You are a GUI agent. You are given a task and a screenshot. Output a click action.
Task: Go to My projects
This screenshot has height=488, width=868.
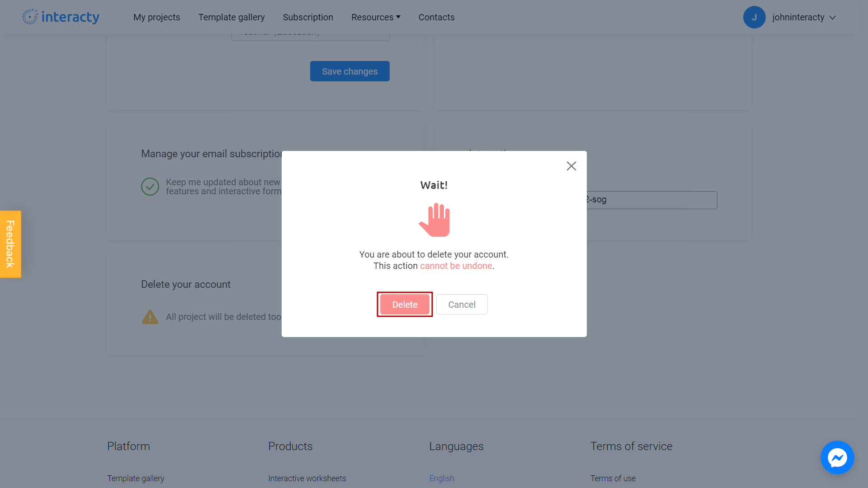click(x=156, y=17)
